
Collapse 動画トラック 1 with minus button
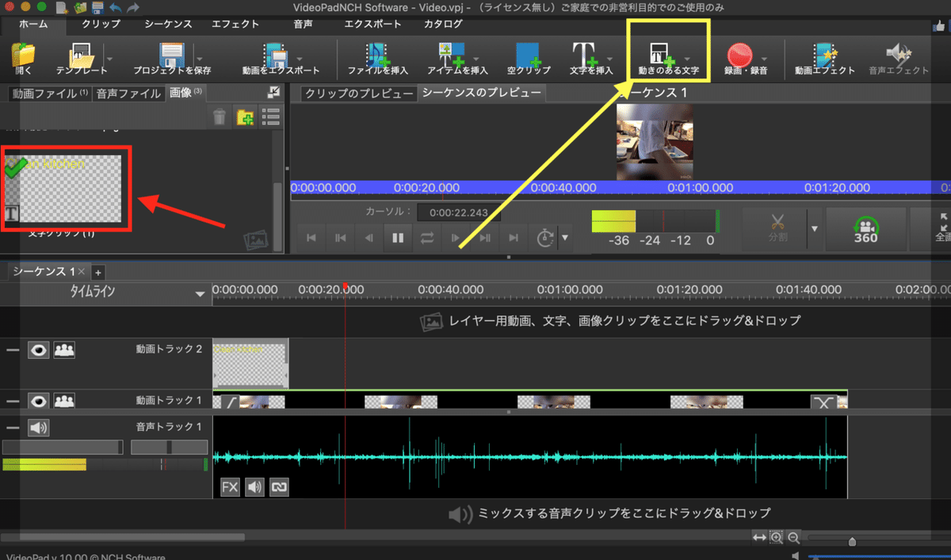(12, 402)
